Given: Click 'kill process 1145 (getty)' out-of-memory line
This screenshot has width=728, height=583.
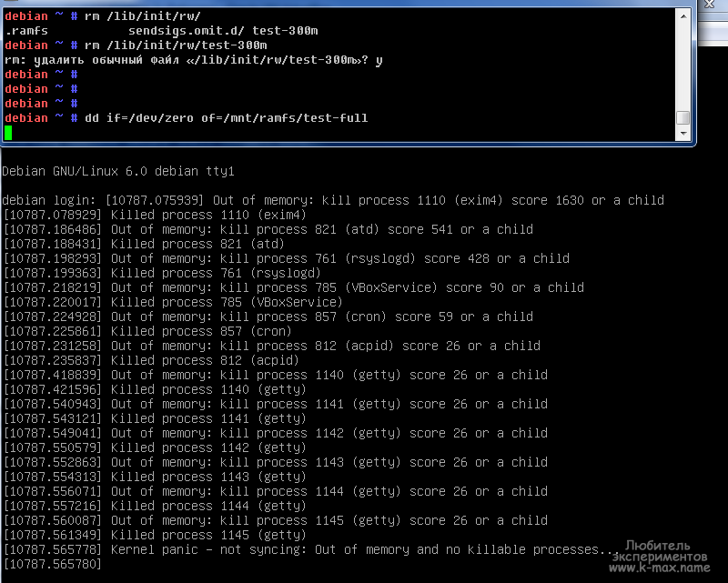Looking at the screenshot, I should pyautogui.click(x=276, y=520).
